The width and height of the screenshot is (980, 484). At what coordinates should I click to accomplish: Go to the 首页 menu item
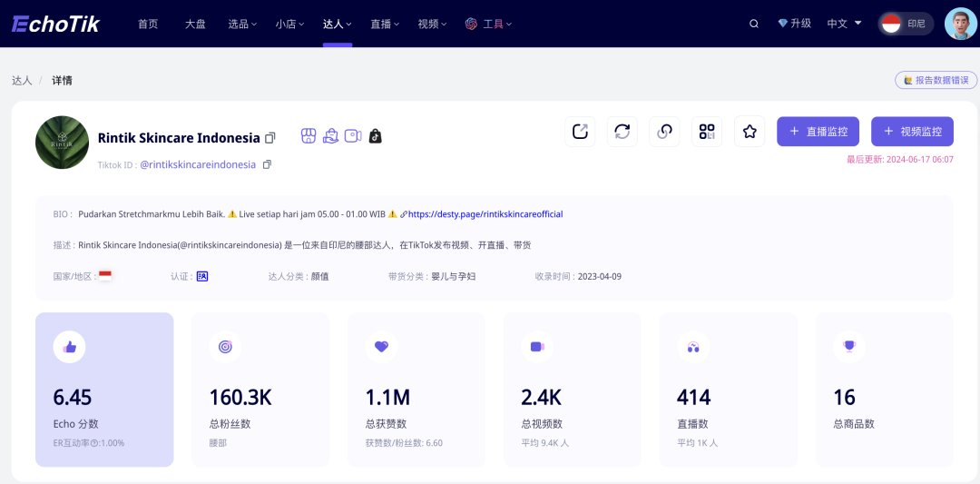tap(148, 24)
